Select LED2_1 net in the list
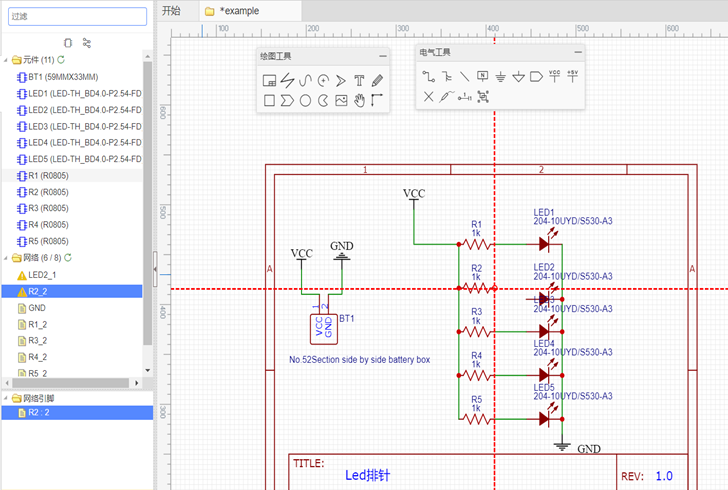The width and height of the screenshot is (728, 490). click(x=42, y=275)
